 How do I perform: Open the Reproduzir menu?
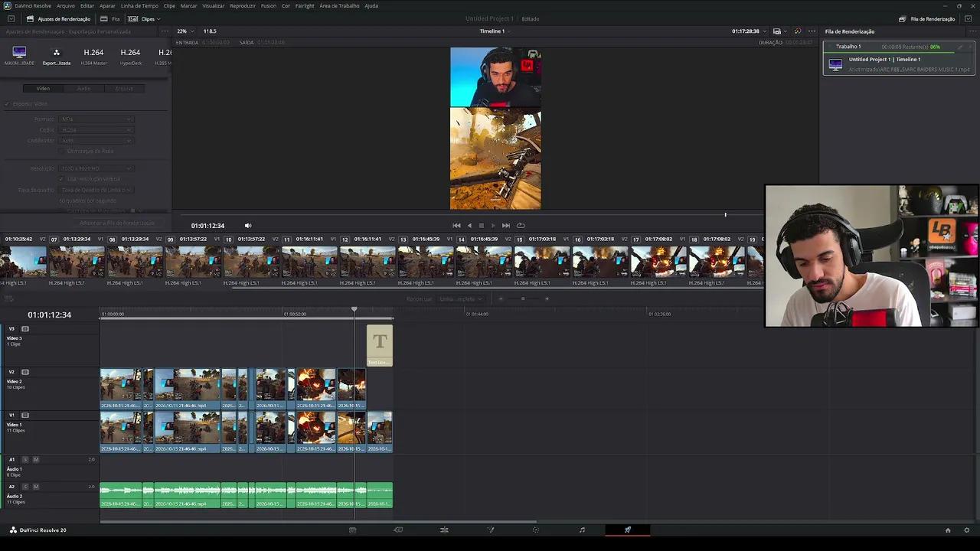pyautogui.click(x=243, y=5)
